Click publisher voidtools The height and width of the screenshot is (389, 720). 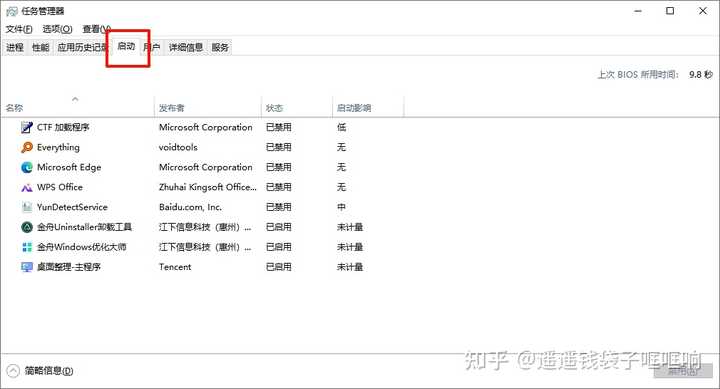click(x=178, y=147)
